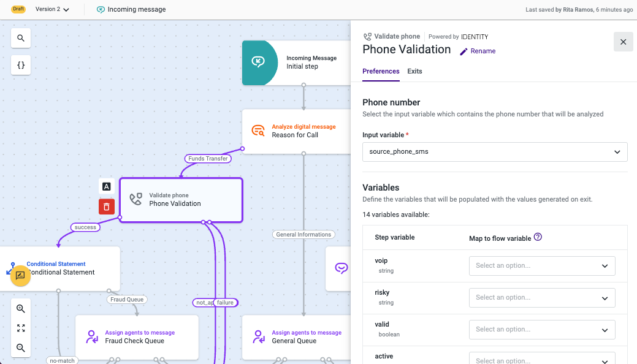Screen dimensions: 637x364
Task: Click the Rename link
Action: pyautogui.click(x=483, y=51)
